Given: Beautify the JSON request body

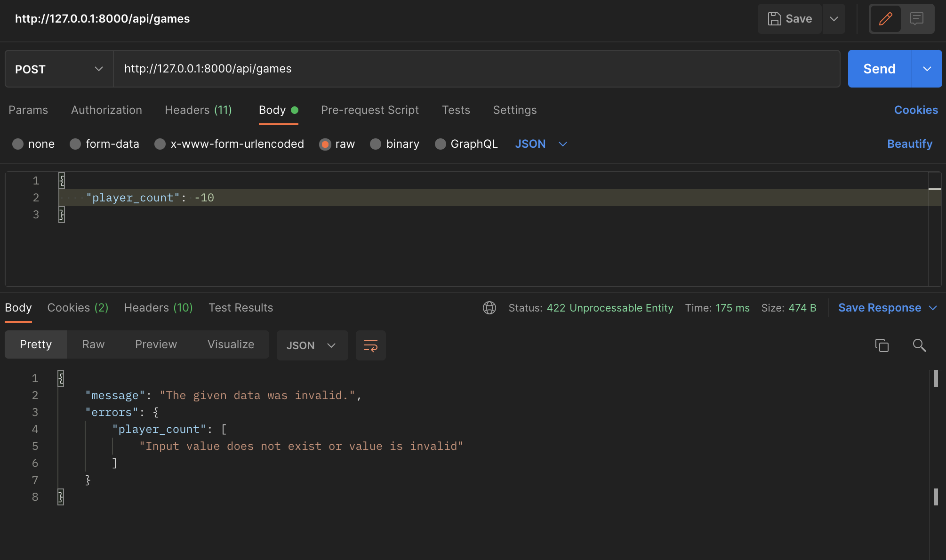Looking at the screenshot, I should coord(909,144).
